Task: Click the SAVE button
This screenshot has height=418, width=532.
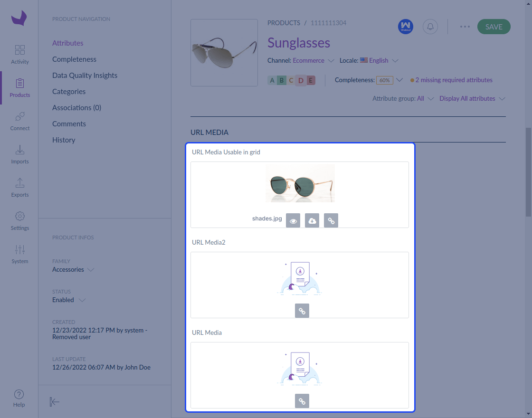Action: pos(494,27)
